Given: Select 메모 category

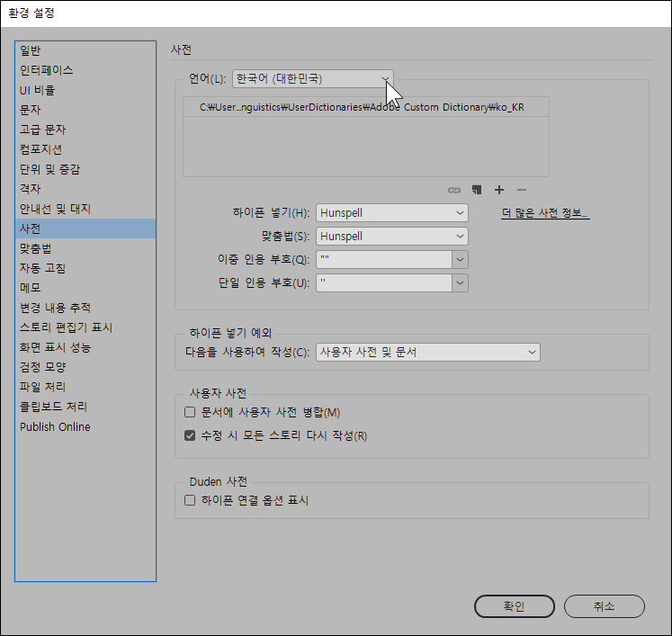Looking at the screenshot, I should [85, 288].
